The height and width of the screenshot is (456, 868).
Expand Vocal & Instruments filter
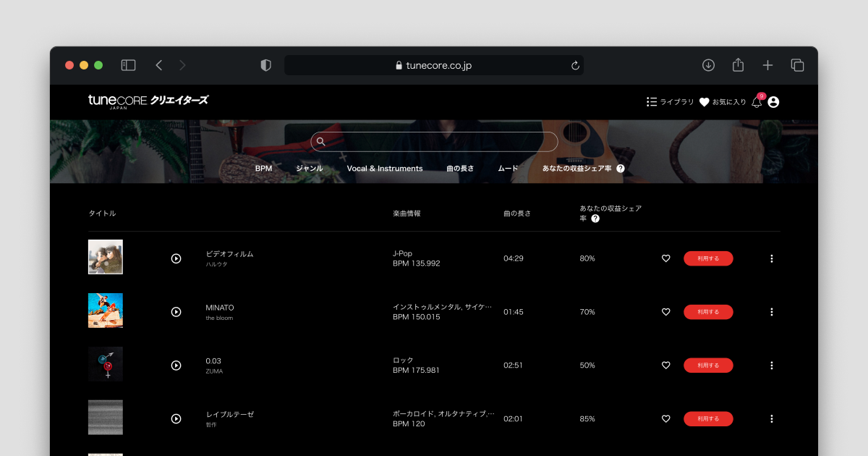[x=384, y=169]
